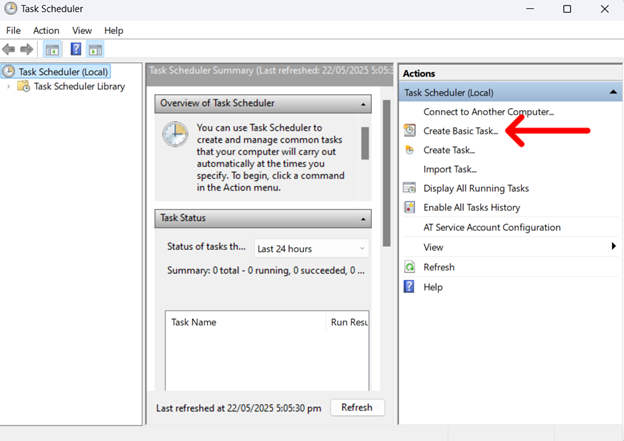
Task: Click the Create Basic Task icon
Action: [x=409, y=131]
